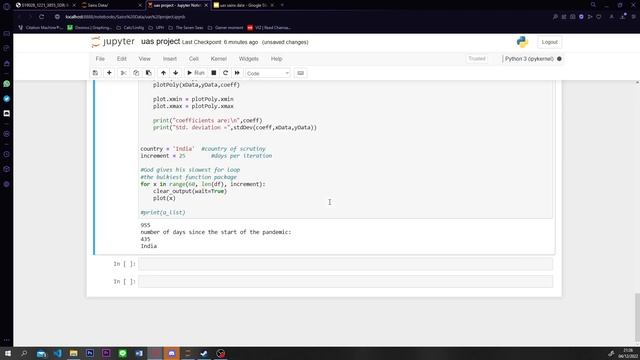Click the Python logo in the header
This screenshot has width=640, height=360.
click(522, 42)
